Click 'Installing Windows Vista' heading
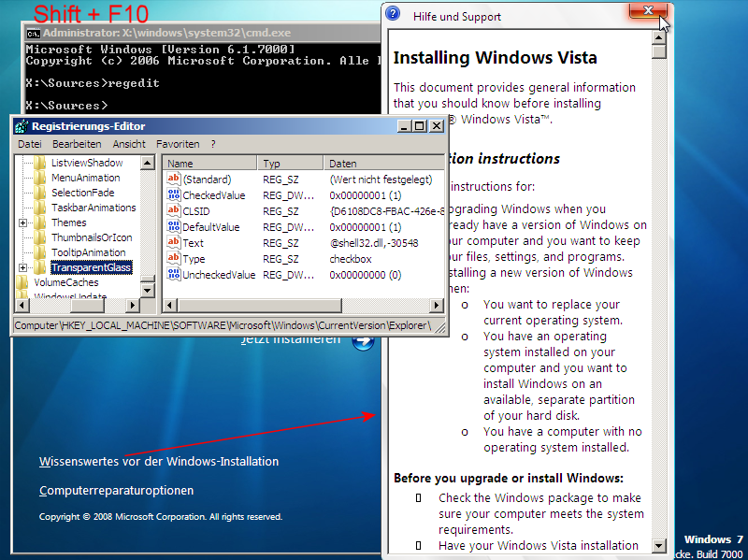Image resolution: width=748 pixels, height=560 pixels. [496, 58]
